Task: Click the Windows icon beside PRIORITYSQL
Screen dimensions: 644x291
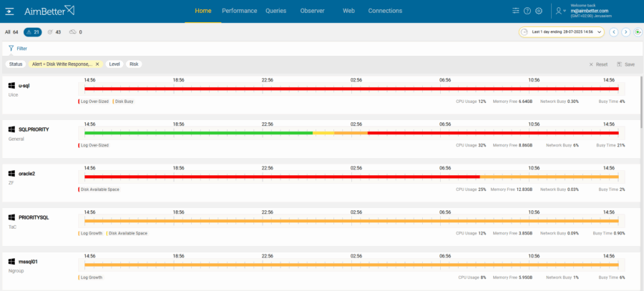Action: [x=11, y=217]
